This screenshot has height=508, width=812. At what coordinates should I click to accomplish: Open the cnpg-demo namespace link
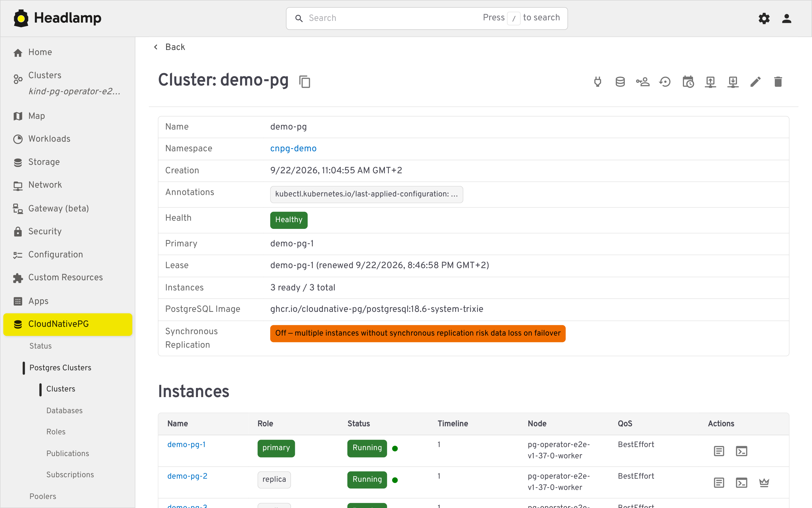click(293, 148)
